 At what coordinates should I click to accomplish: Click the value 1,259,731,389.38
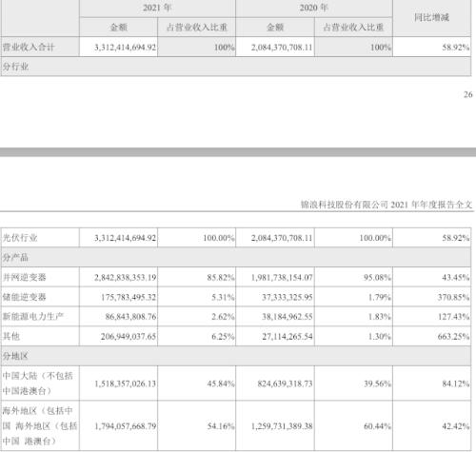tap(282, 426)
